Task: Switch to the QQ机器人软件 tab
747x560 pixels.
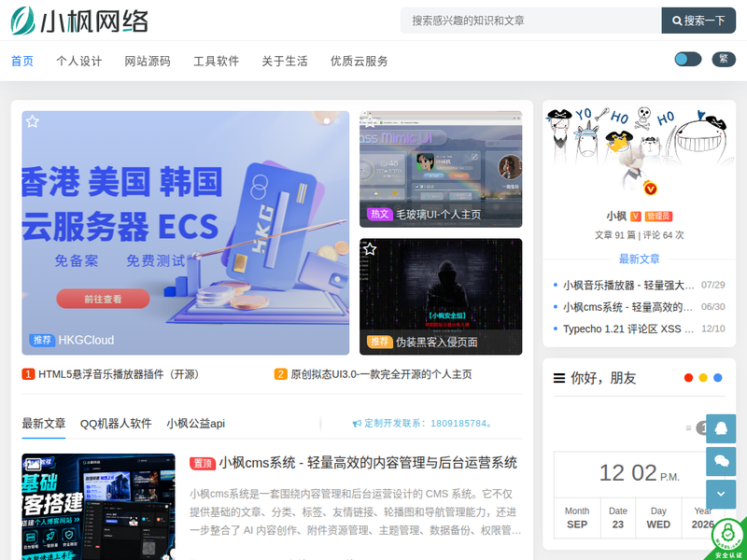Action: [x=116, y=424]
